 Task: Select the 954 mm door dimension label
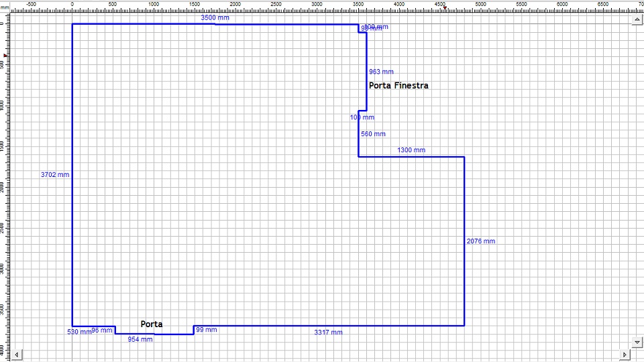pyautogui.click(x=140, y=340)
